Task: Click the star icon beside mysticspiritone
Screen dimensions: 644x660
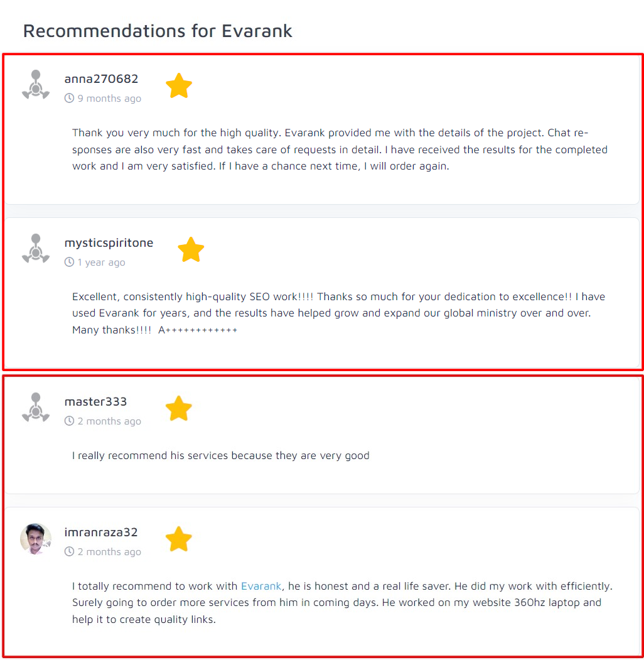Action: tap(191, 250)
